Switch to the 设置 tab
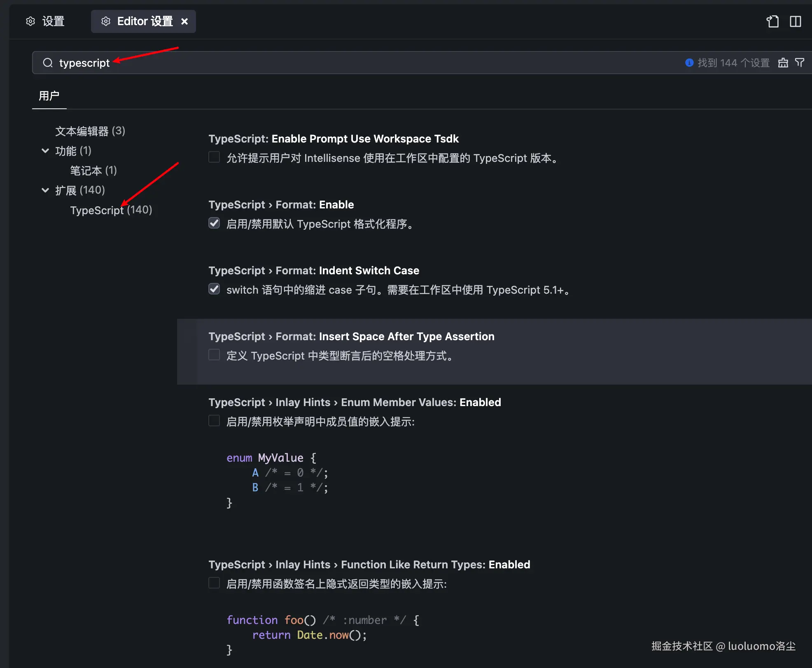The height and width of the screenshot is (668, 812). [53, 21]
